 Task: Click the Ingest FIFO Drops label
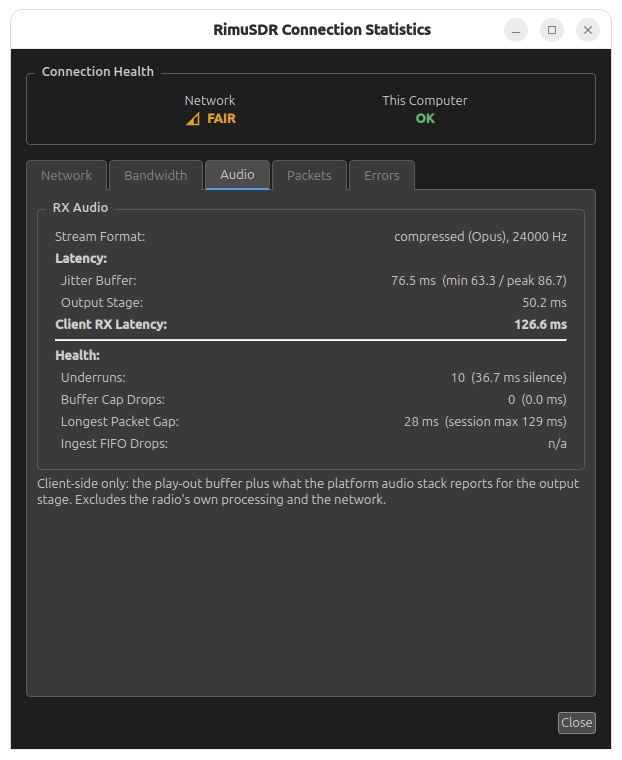(114, 443)
